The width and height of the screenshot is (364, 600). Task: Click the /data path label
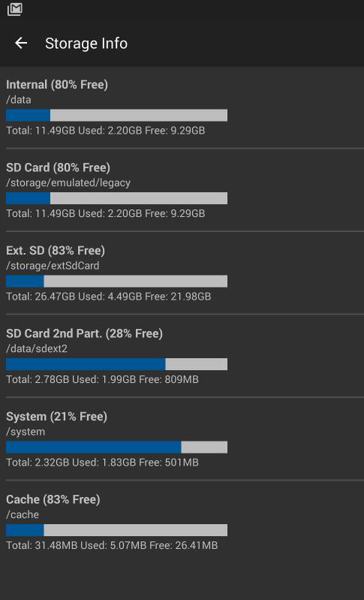[19, 100]
